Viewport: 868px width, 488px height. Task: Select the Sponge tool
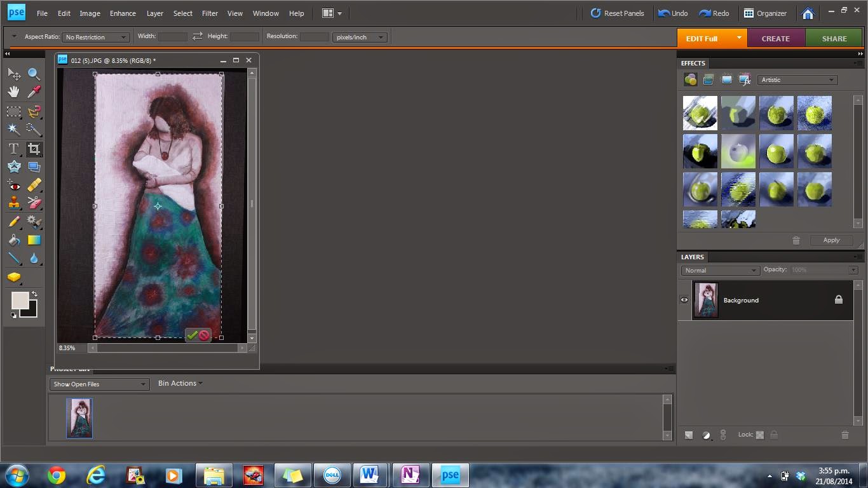pos(14,278)
